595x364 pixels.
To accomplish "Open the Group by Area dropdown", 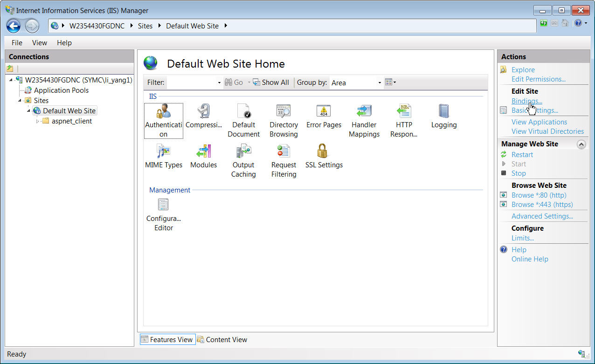I will point(379,82).
